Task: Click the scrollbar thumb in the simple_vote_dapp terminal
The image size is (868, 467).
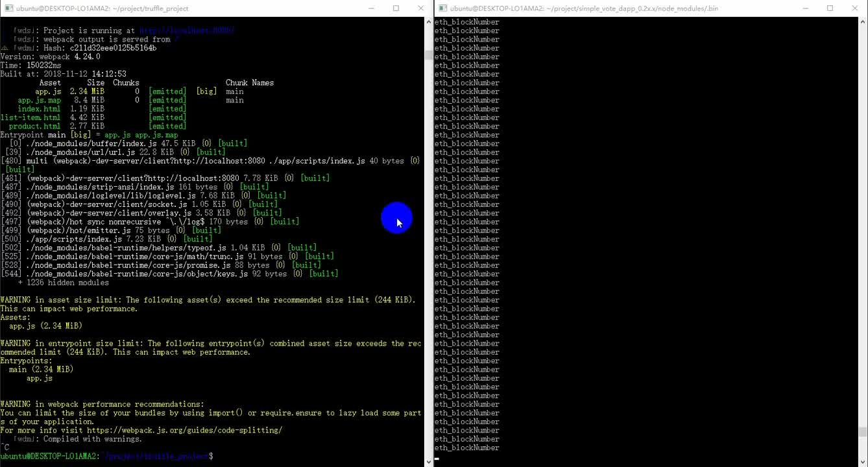Action: click(863, 433)
